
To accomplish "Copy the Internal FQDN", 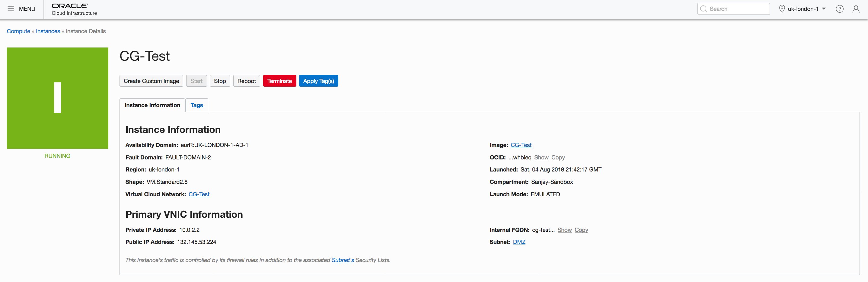I will (x=581, y=230).
